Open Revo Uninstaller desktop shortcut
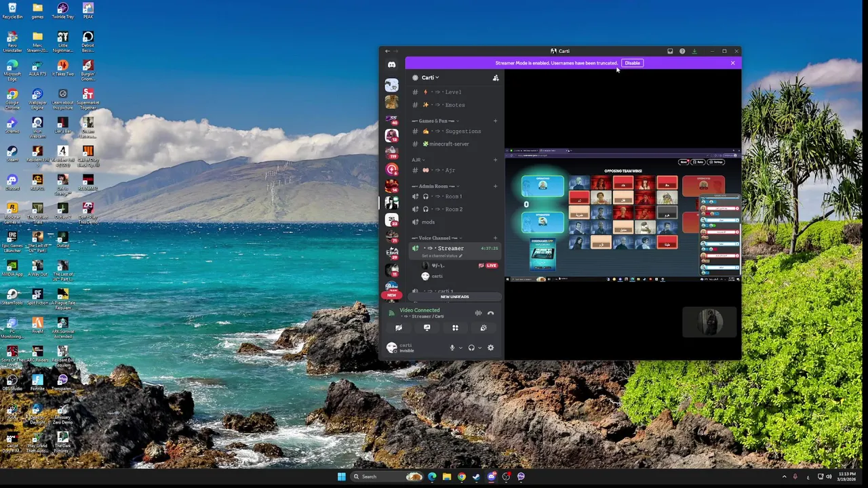Screen dimensions: 868x488 [x=12, y=42]
